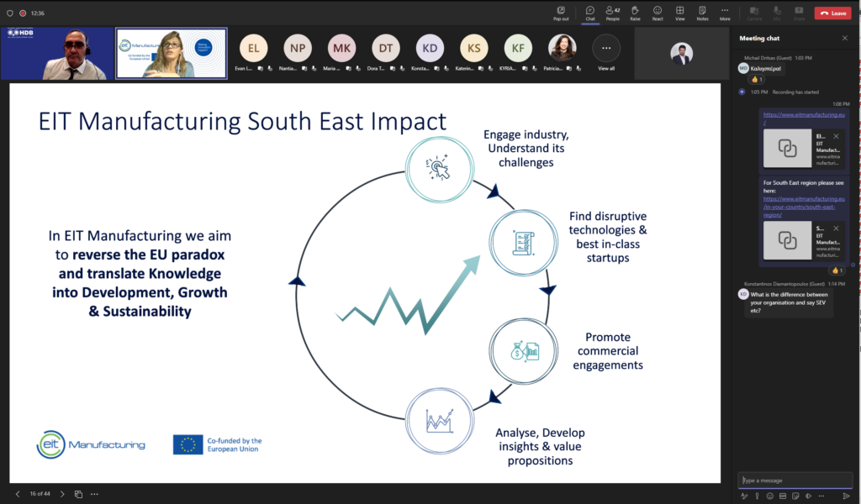Screen dimensions: 861x504
Task: Dismiss first link preview card
Action: 836,136
